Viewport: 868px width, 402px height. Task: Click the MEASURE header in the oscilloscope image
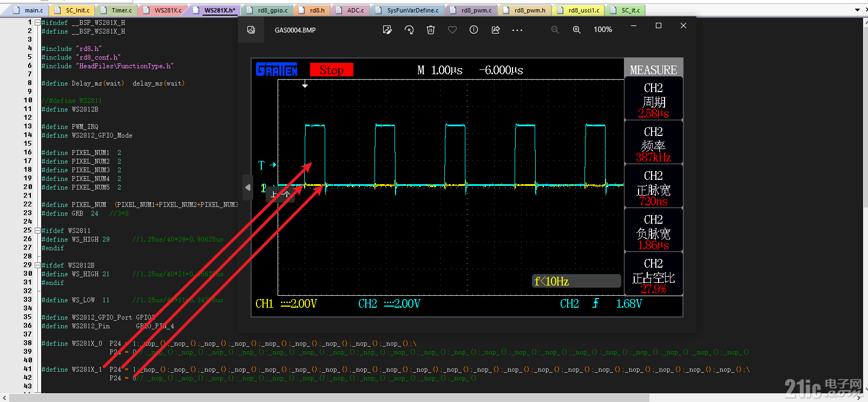pyautogui.click(x=653, y=70)
